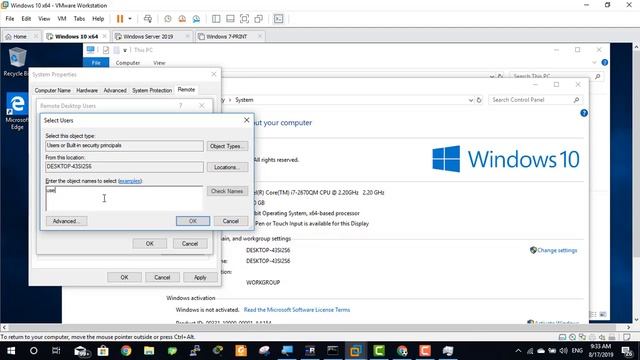Click OK in the System Properties window
Image resolution: width=640 pixels, height=360 pixels.
point(124,277)
